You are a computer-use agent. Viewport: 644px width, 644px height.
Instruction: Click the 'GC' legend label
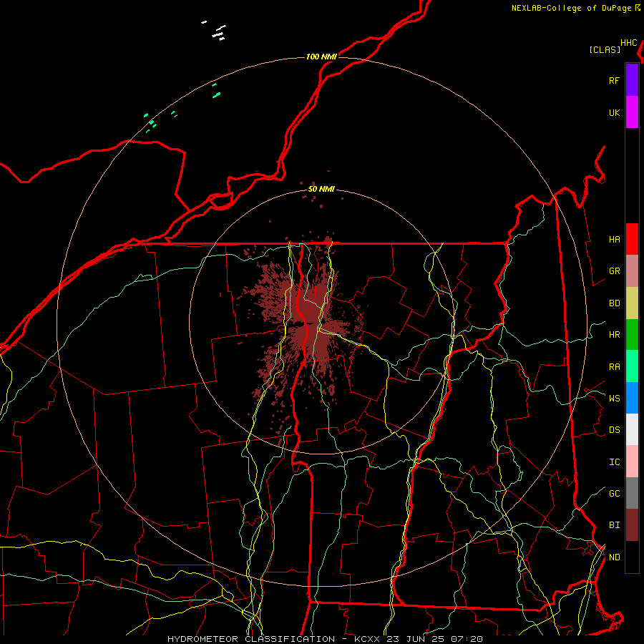pos(614,493)
